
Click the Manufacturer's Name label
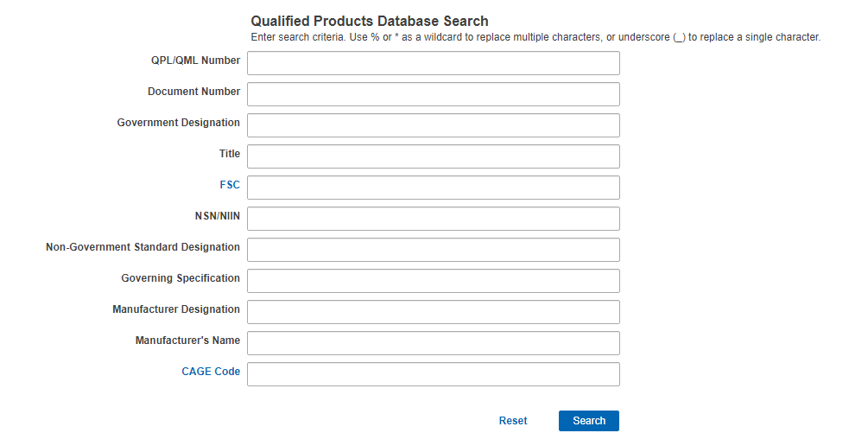[x=187, y=341]
